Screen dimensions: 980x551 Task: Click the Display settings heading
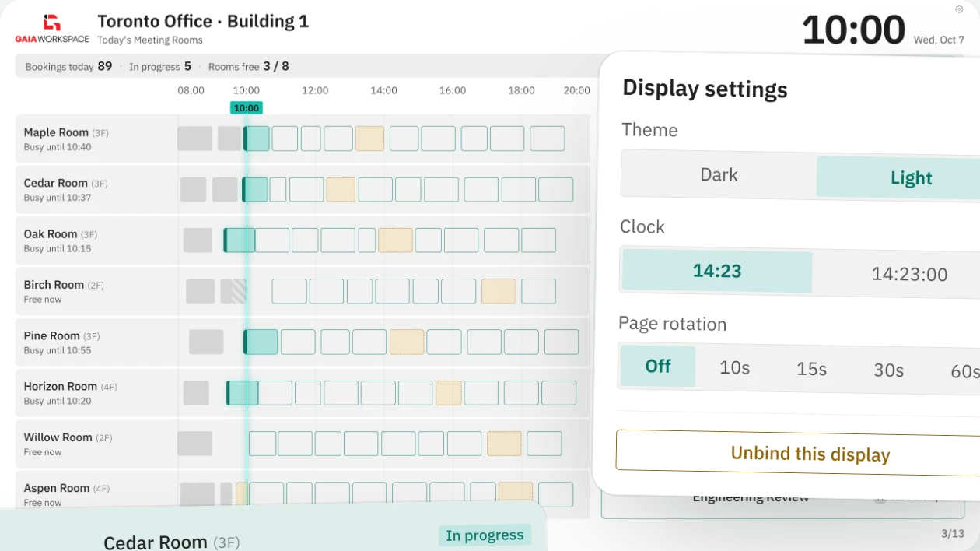[x=705, y=88]
